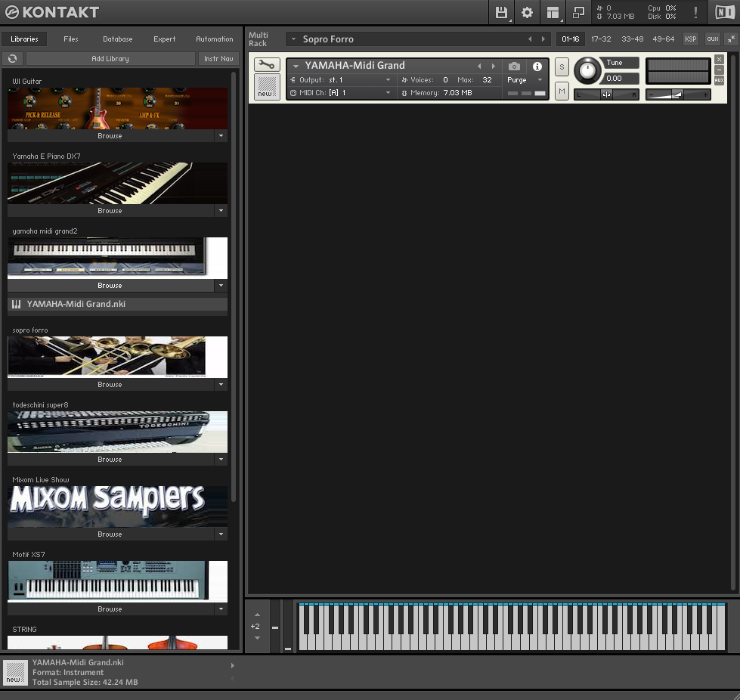Open Purge menu
The image size is (740, 700).
[525, 80]
